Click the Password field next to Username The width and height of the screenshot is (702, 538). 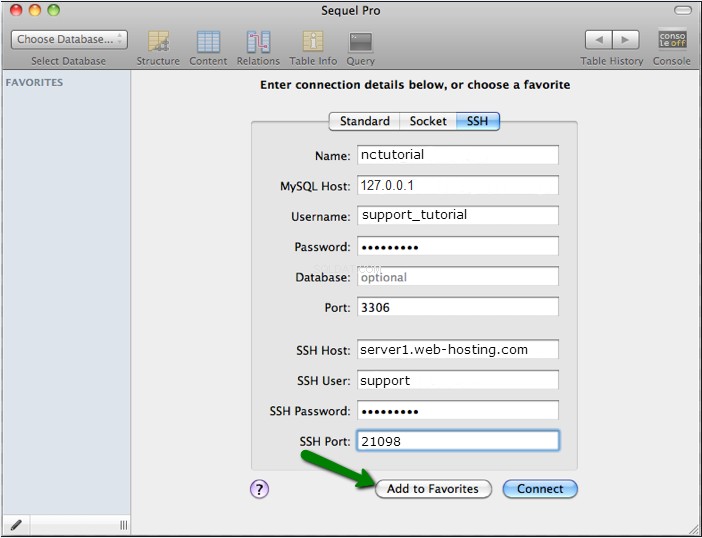[458, 246]
